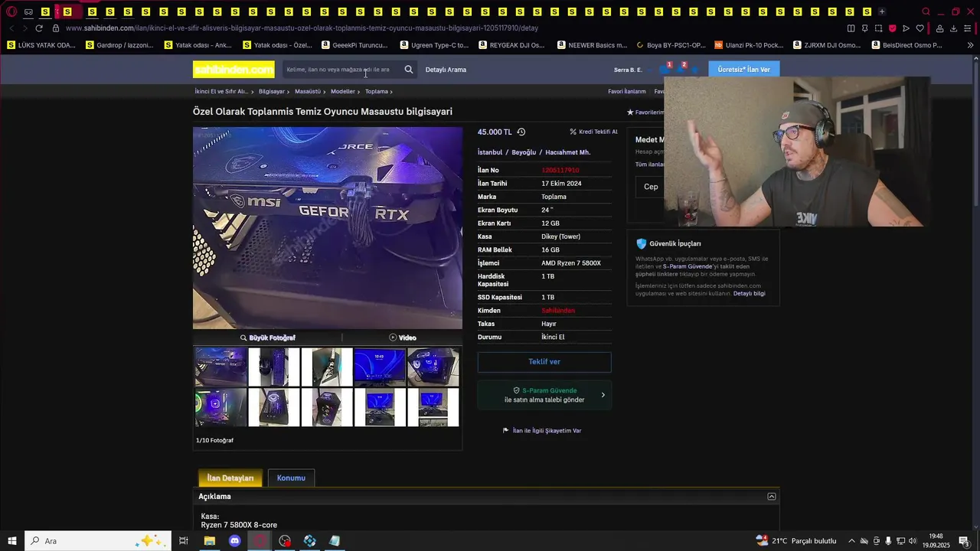Screen dimensions: 980x551
Task: Reload the page with the refresh icon
Action: tap(39, 28)
